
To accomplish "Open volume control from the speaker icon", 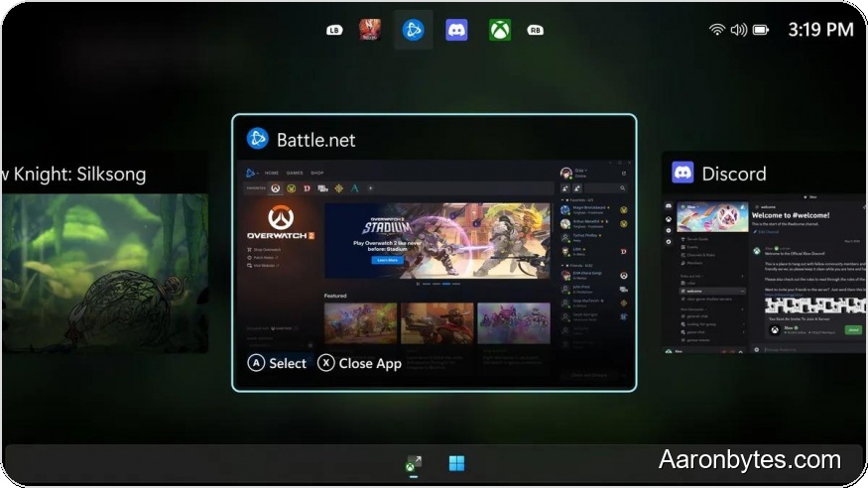I will pyautogui.click(x=738, y=30).
